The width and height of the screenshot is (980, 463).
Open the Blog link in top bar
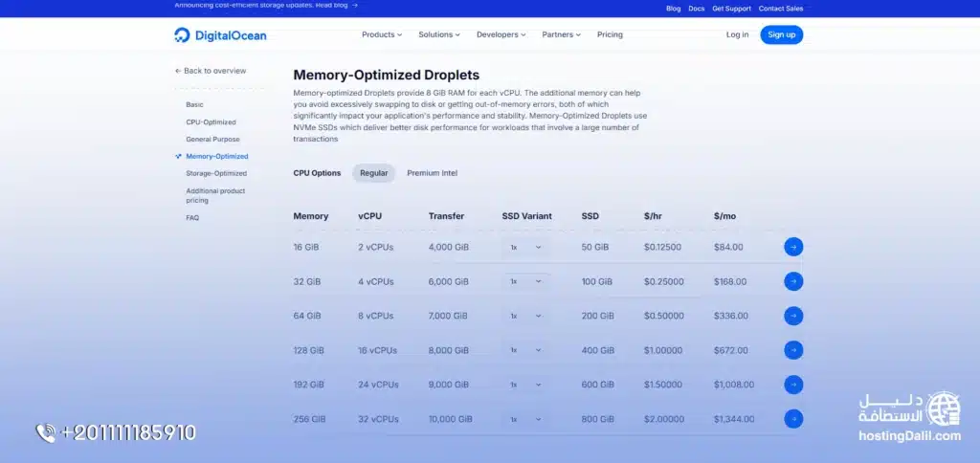[x=673, y=9]
